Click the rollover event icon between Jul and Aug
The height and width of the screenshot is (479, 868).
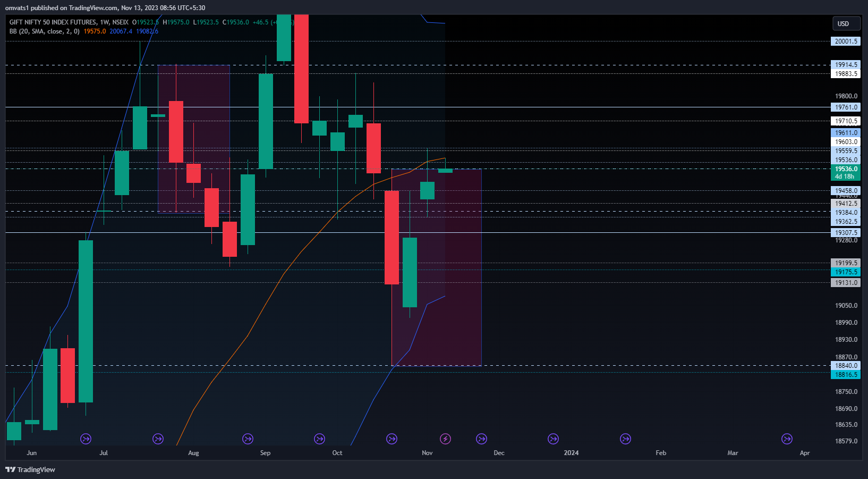click(x=158, y=439)
